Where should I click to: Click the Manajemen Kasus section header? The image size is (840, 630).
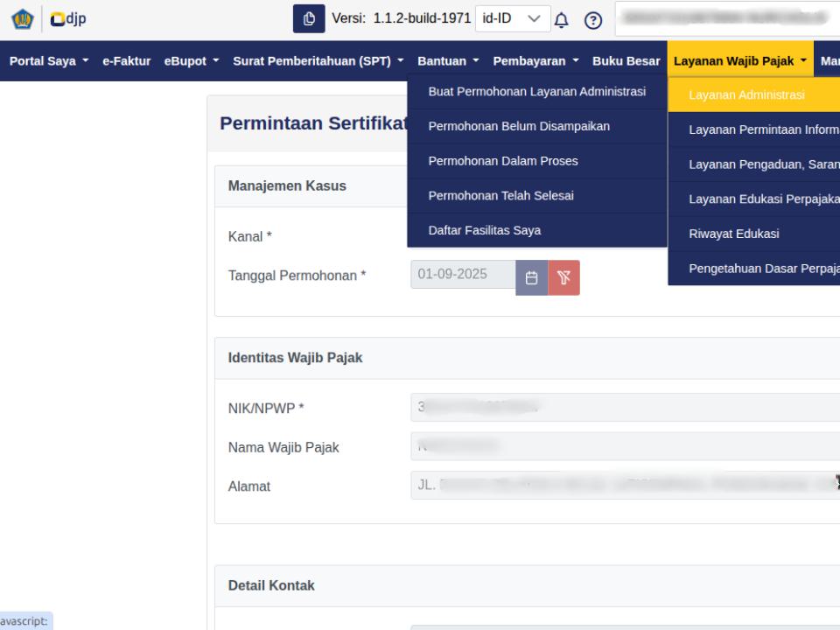[x=287, y=185]
